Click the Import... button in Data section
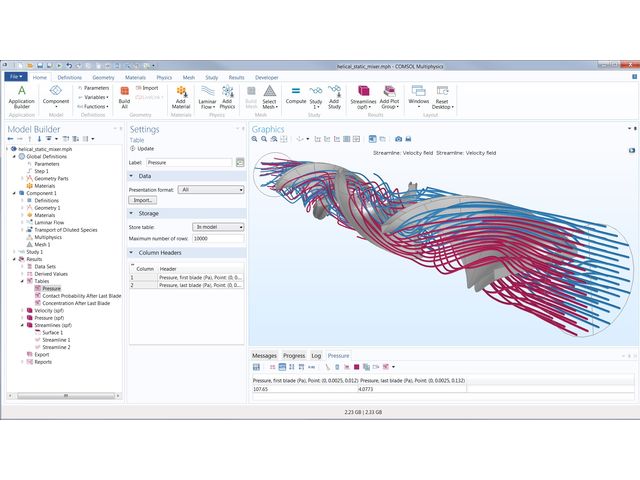640x480 pixels. click(x=143, y=200)
